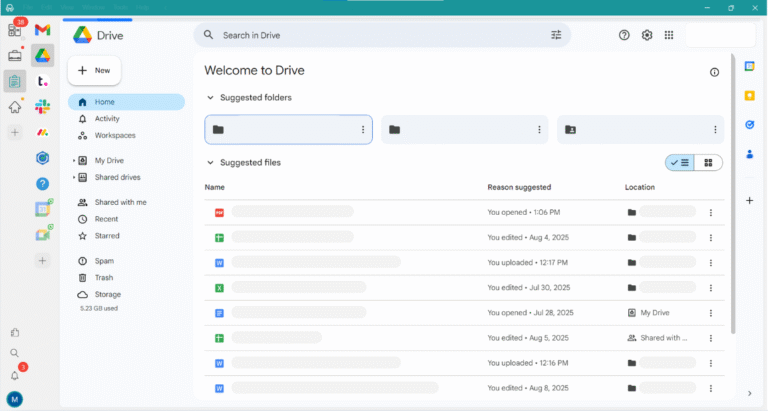Expand the My Drive tree
768x411 pixels.
click(73, 161)
